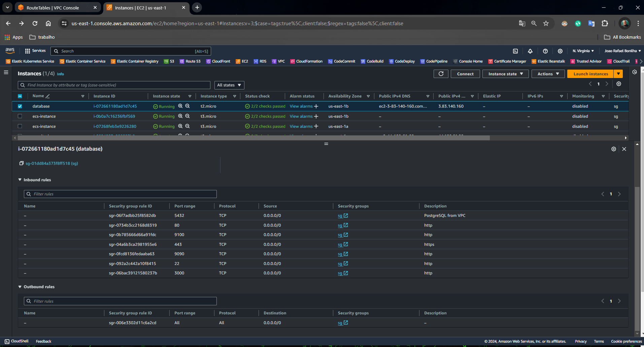Zoom out filter on database instance state
This screenshot has height=347, width=644.
coord(188,106)
